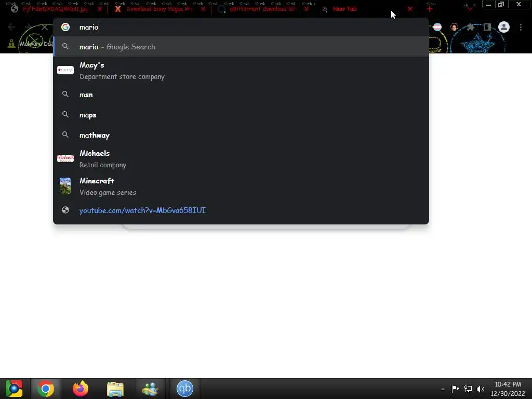Viewport: 532px width, 399px height.
Task: Select the 'mario - Google Search' suggestion
Action: (x=241, y=46)
